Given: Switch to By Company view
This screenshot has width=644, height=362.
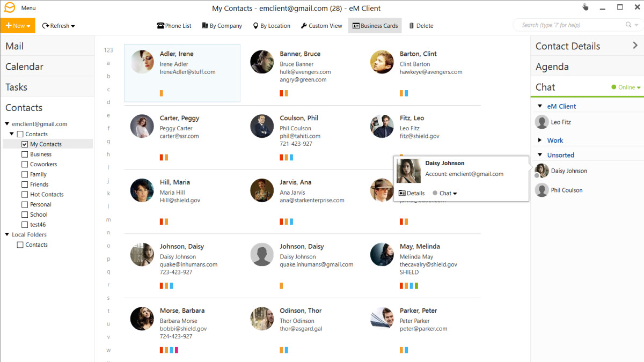Looking at the screenshot, I should click(204, 26).
